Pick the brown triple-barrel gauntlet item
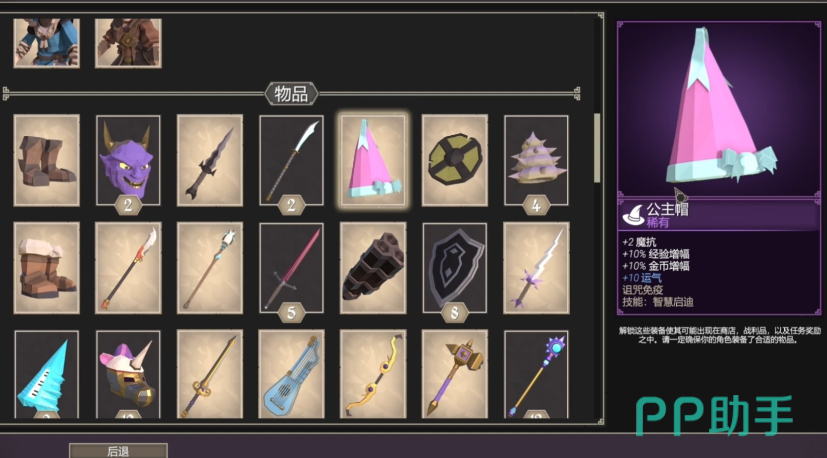Image resolution: width=827 pixels, height=458 pixels. coord(373,268)
